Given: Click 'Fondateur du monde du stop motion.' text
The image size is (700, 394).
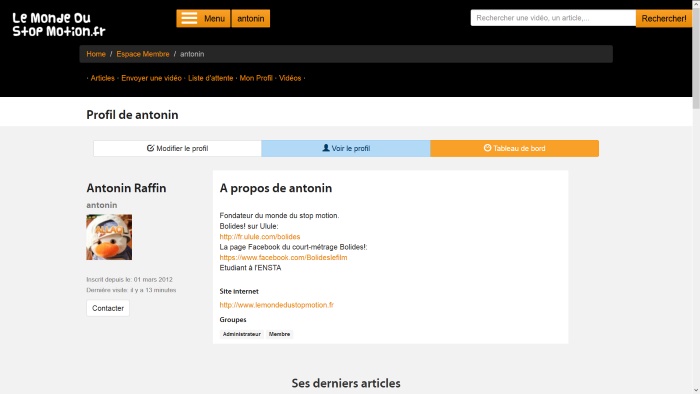Looking at the screenshot, I should pyautogui.click(x=279, y=216).
